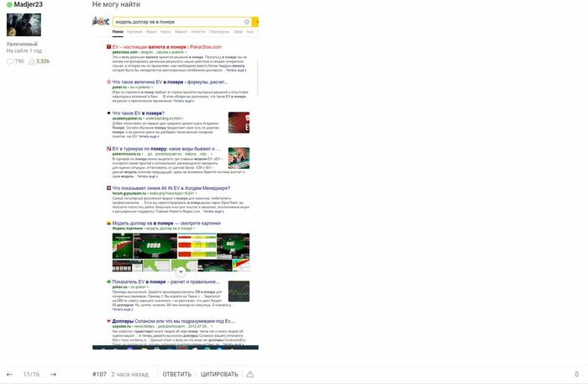This screenshot has width=588, height=384.
Task: Open result 'Что такое величина EV в покере'
Action: click(170, 82)
